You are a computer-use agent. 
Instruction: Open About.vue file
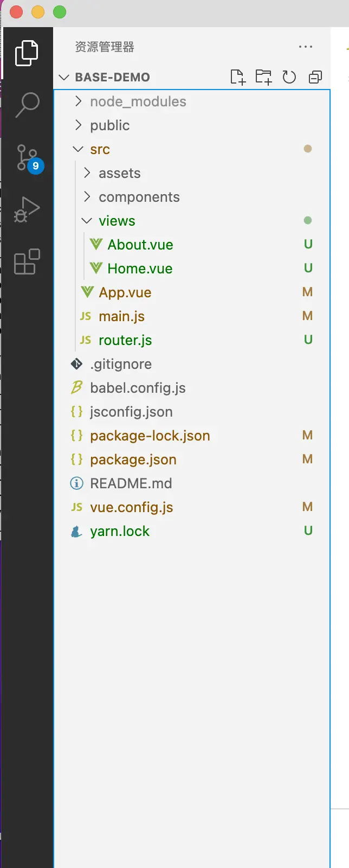coord(140,245)
